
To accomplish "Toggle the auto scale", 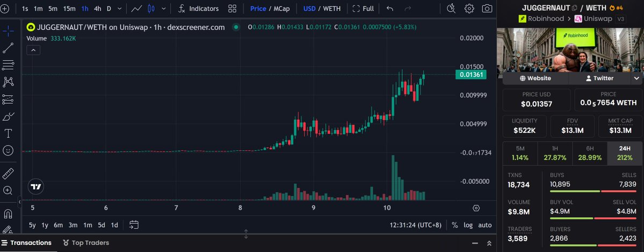I will coord(485,225).
